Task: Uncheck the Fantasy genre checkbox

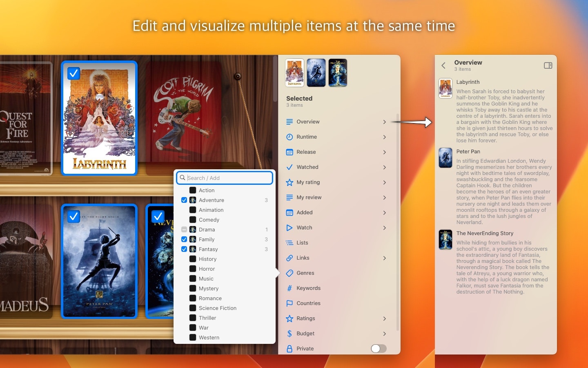Action: pyautogui.click(x=184, y=249)
